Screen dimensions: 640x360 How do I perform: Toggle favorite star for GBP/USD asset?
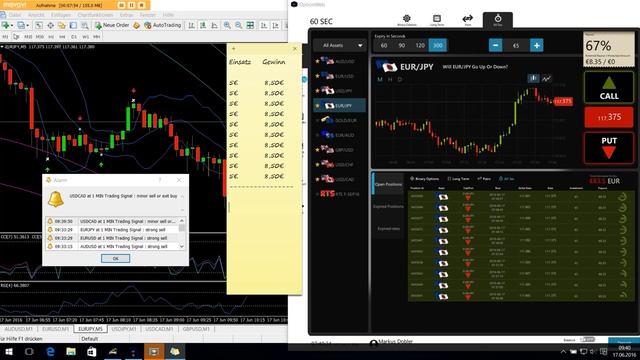(317, 150)
